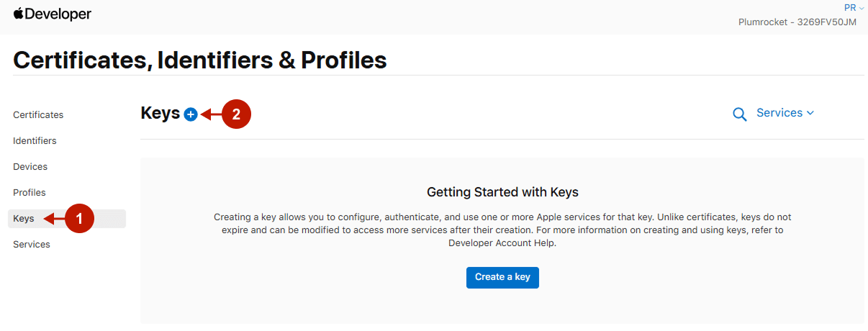Go to Identifiers in the sidebar
This screenshot has width=868, height=331.
click(x=35, y=141)
